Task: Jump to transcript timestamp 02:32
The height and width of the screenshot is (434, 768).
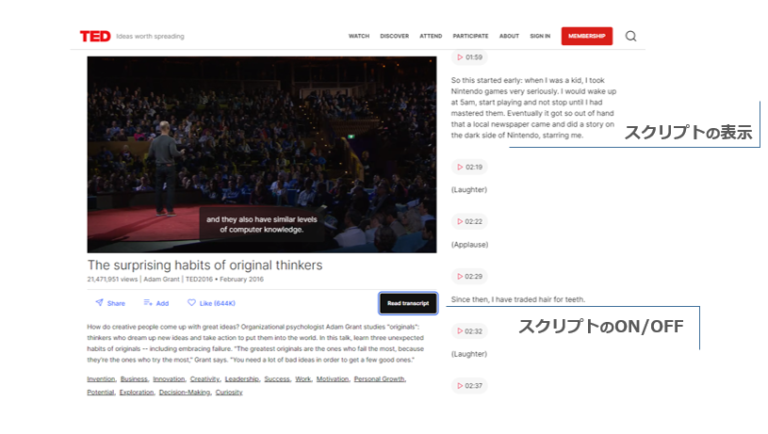Action: (469, 331)
